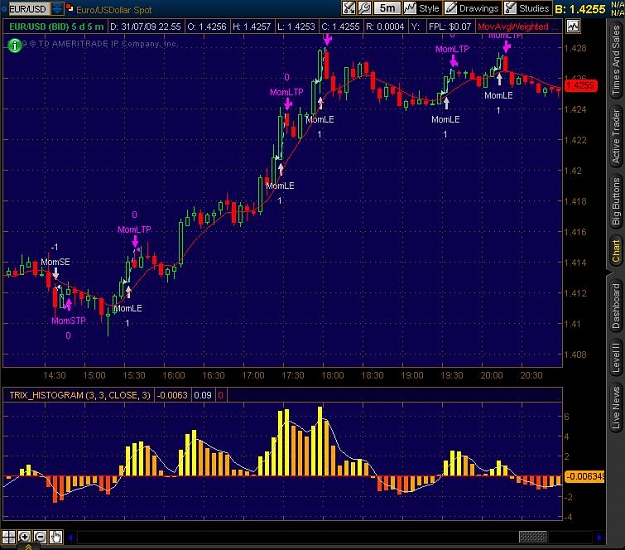This screenshot has width=625, height=550.
Task: Click the MomSTP signal label
Action: tap(69, 321)
